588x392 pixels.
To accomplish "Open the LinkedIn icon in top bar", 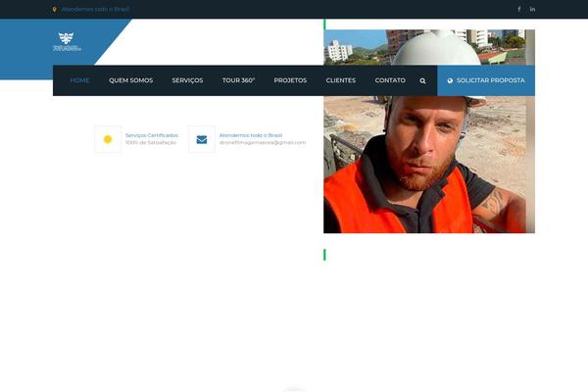I will pyautogui.click(x=532, y=9).
